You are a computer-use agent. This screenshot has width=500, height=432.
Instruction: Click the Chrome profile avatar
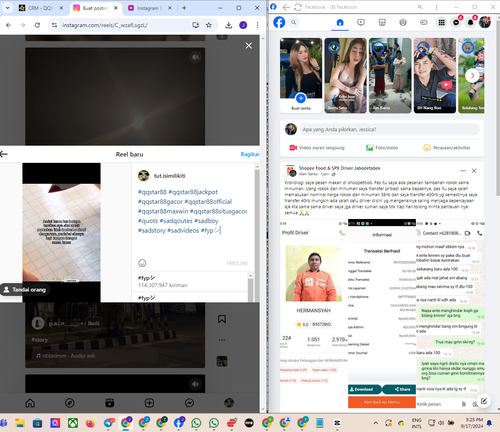coord(243,25)
